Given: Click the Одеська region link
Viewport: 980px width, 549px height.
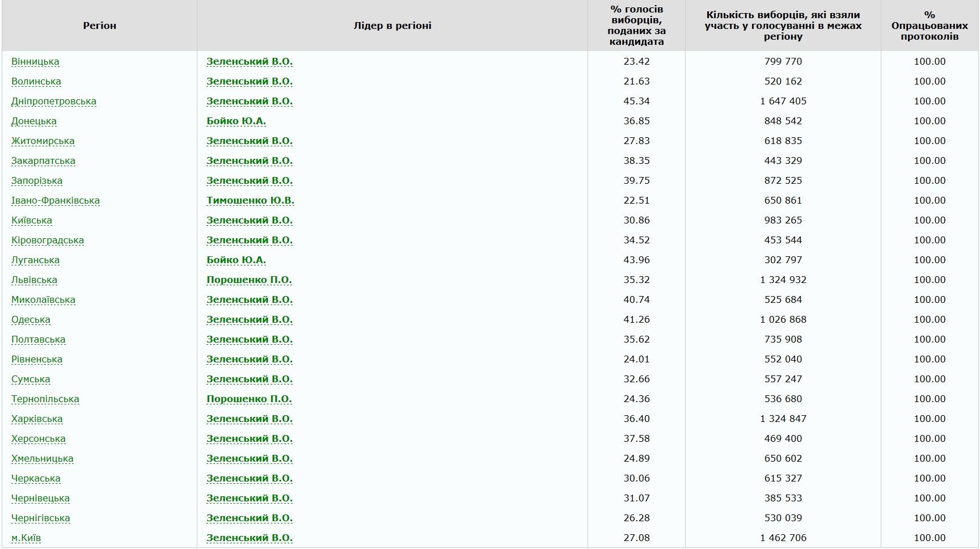Looking at the screenshot, I should (31, 319).
